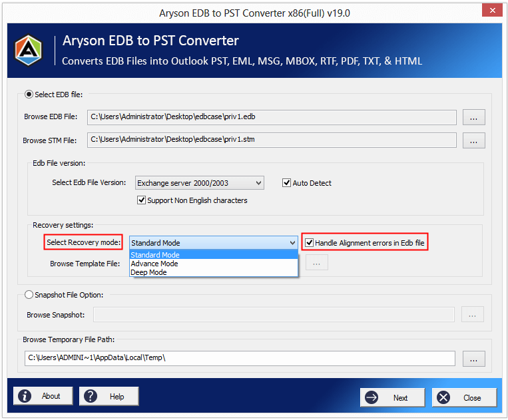Open Help
The width and height of the screenshot is (508, 420).
109,396
